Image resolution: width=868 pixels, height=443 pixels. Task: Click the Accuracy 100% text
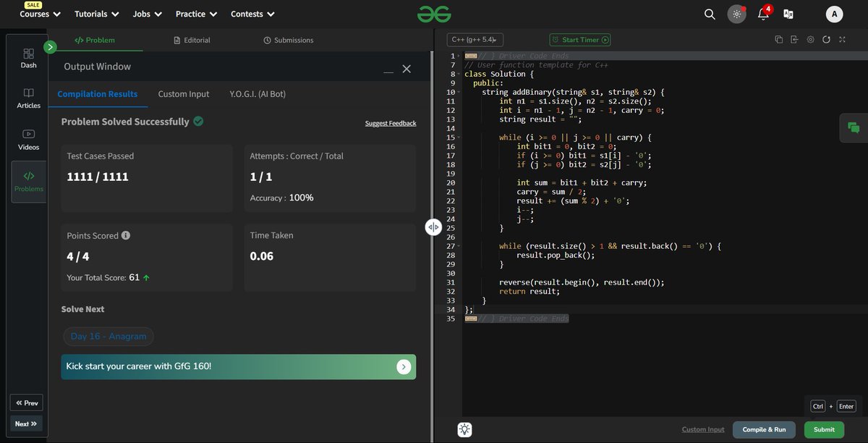282,198
